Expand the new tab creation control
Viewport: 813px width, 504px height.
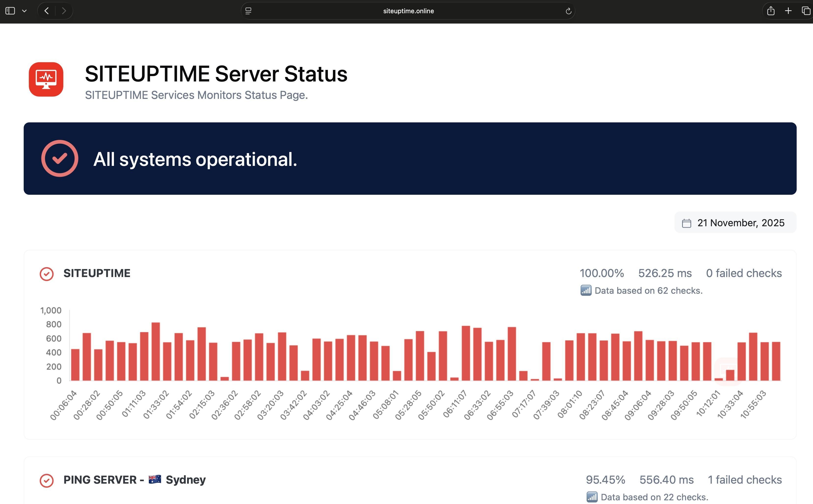[788, 11]
